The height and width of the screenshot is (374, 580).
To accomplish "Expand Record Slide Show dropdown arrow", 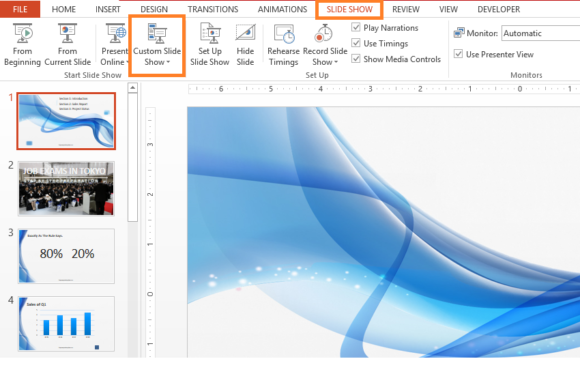I will (336, 62).
